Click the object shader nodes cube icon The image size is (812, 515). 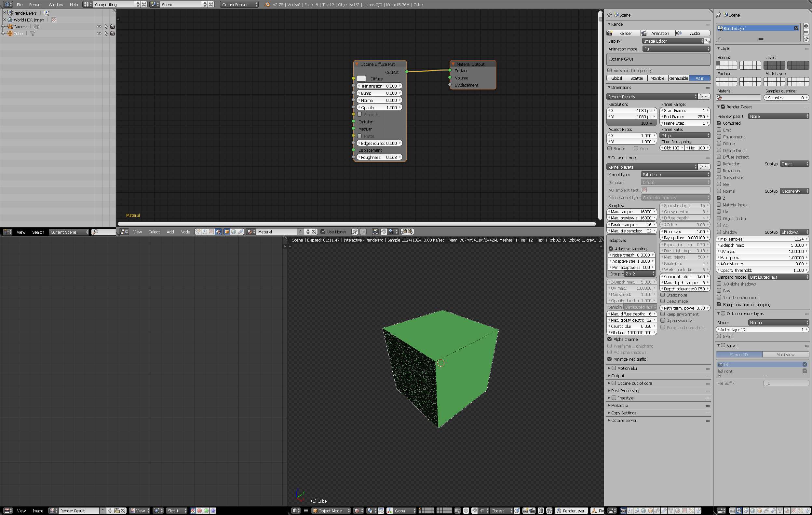pyautogui.click(x=227, y=232)
